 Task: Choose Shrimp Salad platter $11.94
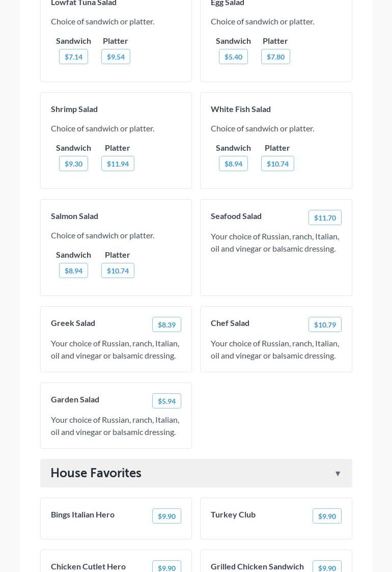click(118, 164)
